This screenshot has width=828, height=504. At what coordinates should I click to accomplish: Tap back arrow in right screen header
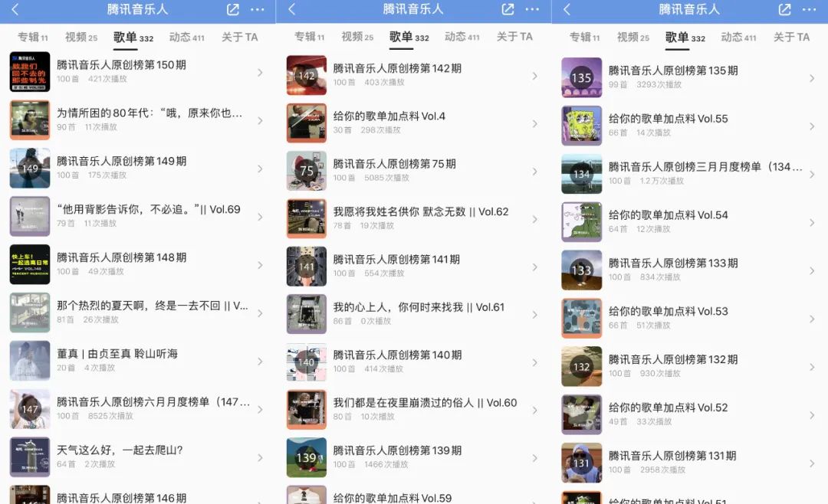tap(567, 9)
